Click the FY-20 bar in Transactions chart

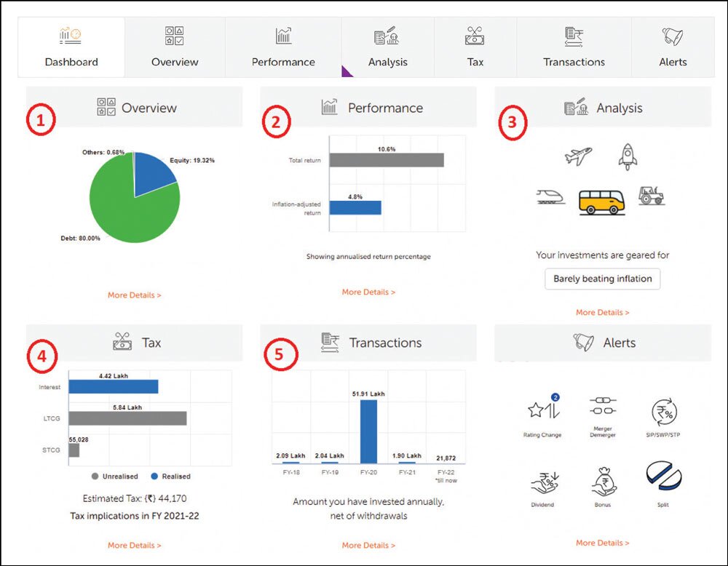(368, 431)
